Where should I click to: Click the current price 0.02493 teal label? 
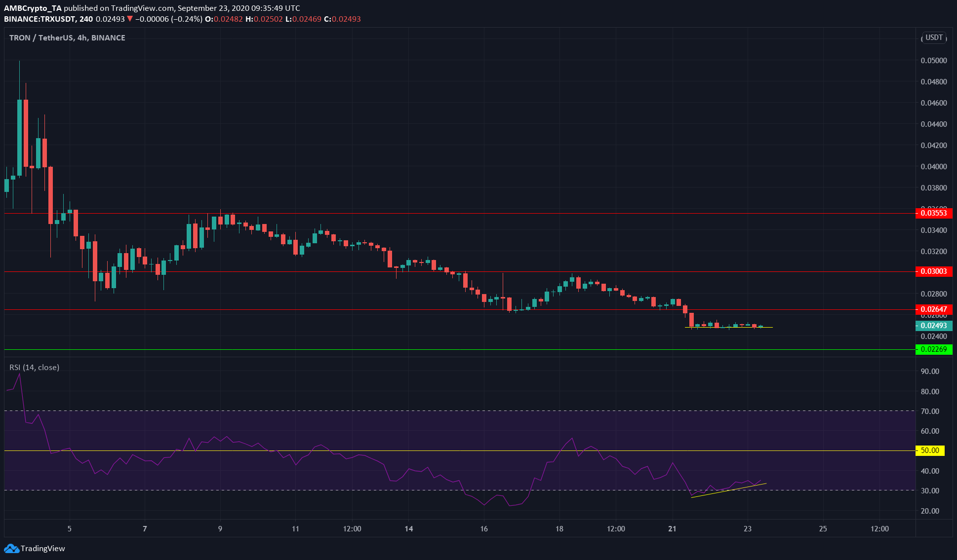(x=933, y=326)
